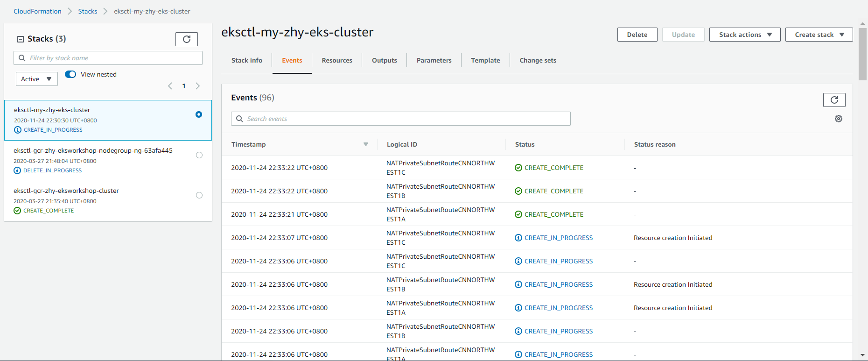Switch to the Parameters tab
The height and width of the screenshot is (361, 868).
click(434, 60)
